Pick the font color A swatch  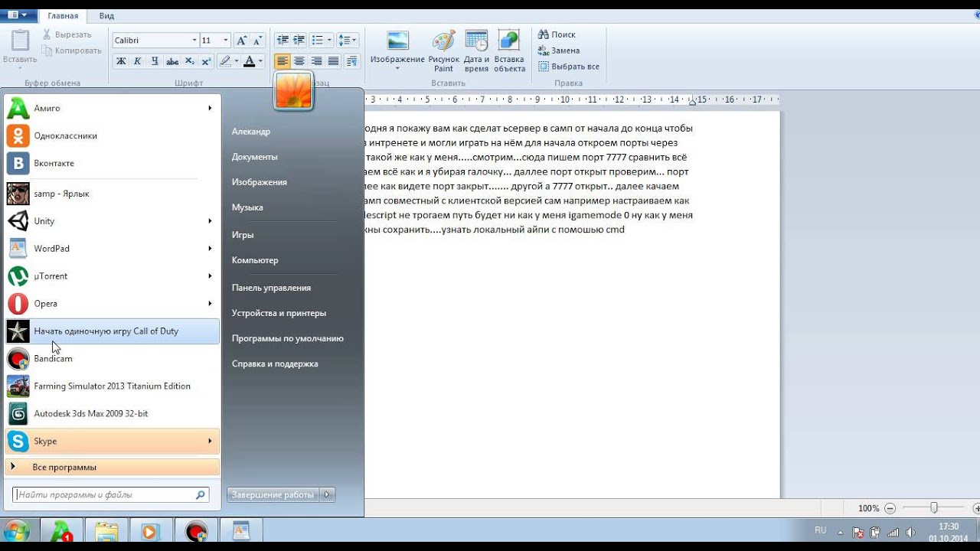(x=249, y=61)
